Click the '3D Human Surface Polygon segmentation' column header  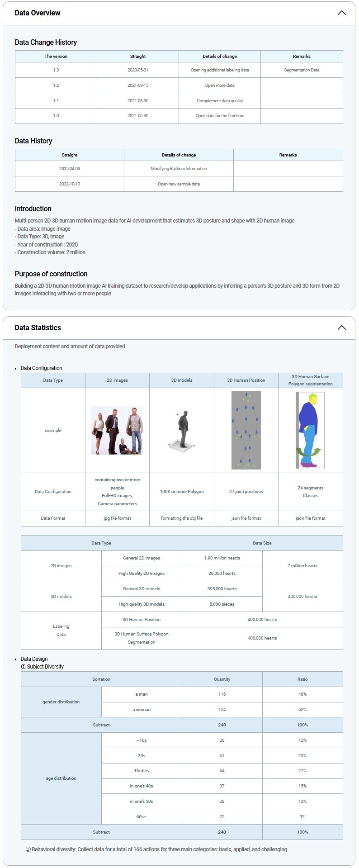310,380
